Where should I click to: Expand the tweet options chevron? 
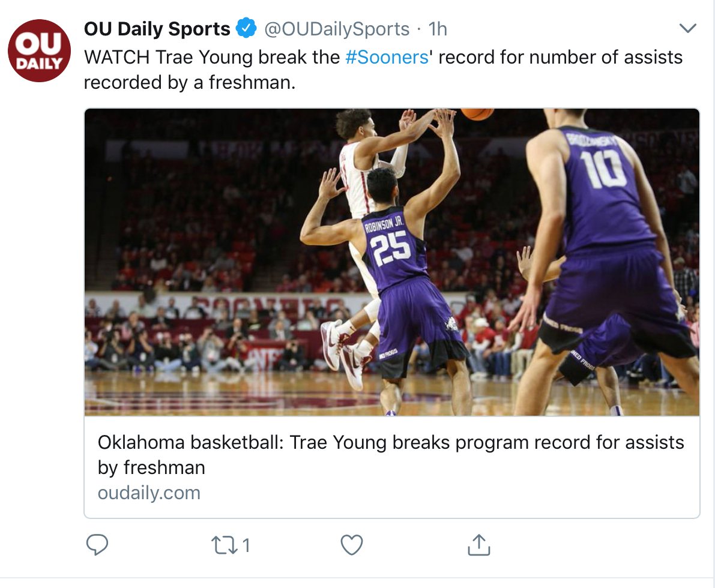pos(687,28)
